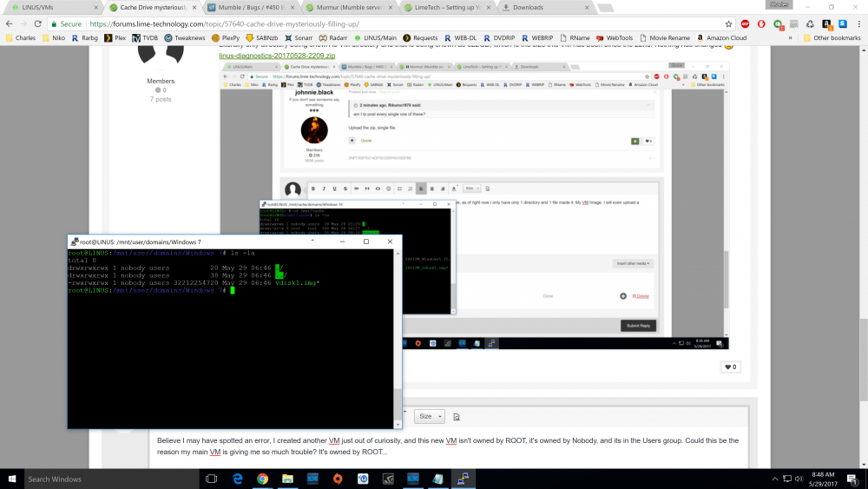Open File Explorer from the taskbar
Image resolution: width=868 pixels, height=489 pixels.
tap(287, 479)
